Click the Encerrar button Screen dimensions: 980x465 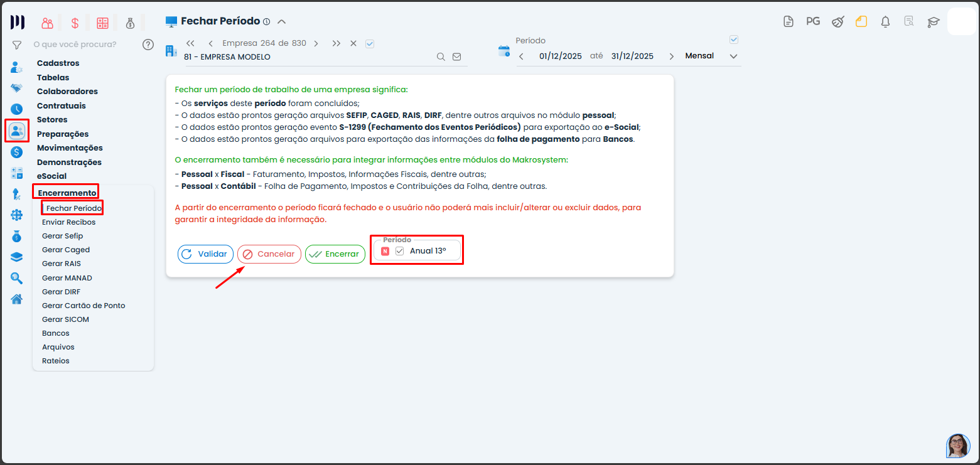point(335,254)
